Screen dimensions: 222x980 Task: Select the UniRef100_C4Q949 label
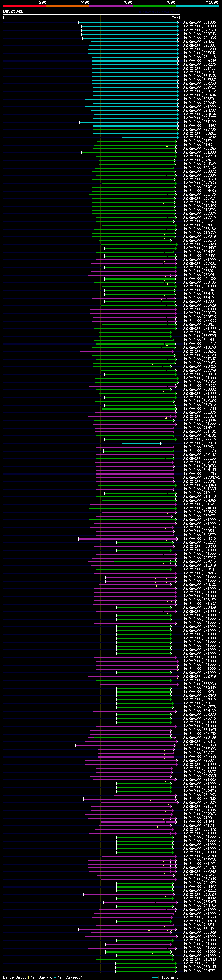pos(199,485)
